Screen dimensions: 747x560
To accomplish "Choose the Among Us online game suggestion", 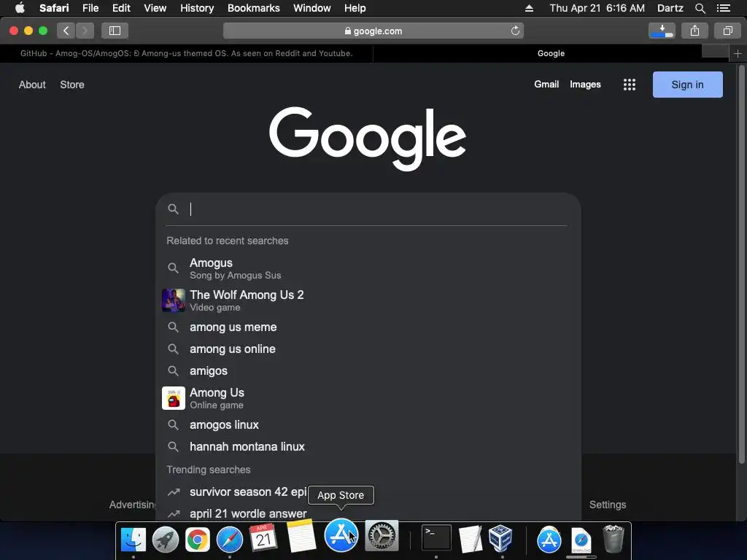I will (368, 398).
